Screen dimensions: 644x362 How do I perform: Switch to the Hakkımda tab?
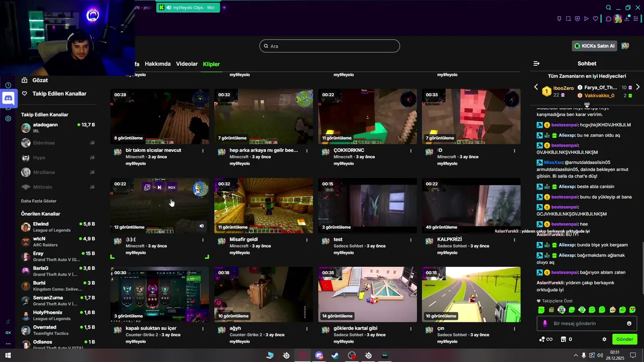point(157,64)
